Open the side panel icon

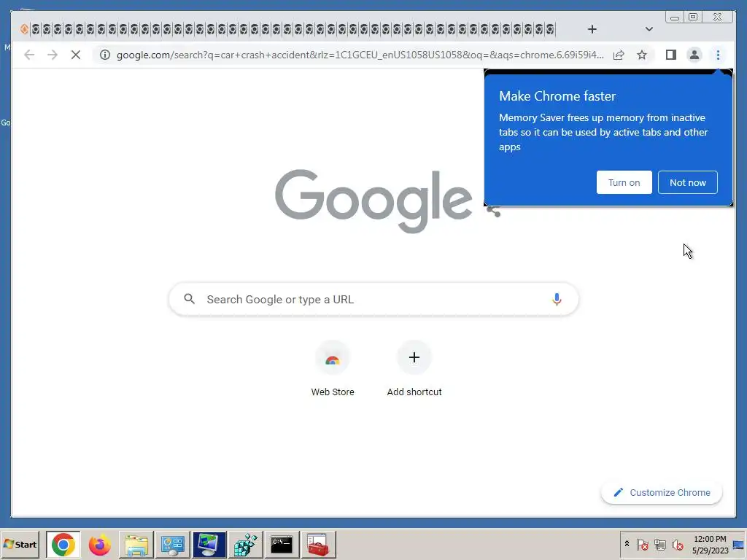tap(671, 55)
